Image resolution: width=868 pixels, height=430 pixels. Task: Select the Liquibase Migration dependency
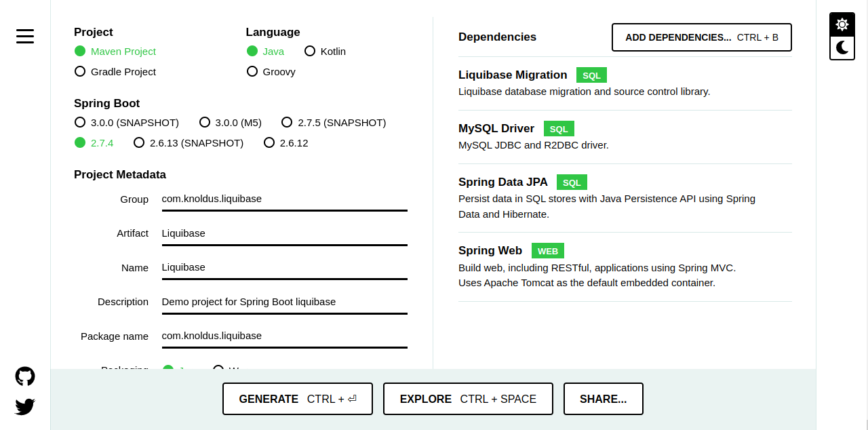click(x=513, y=75)
